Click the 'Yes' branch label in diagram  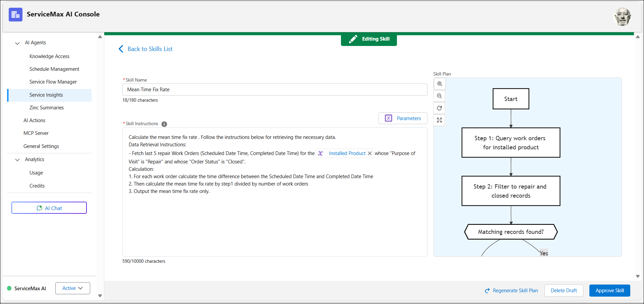pyautogui.click(x=544, y=253)
